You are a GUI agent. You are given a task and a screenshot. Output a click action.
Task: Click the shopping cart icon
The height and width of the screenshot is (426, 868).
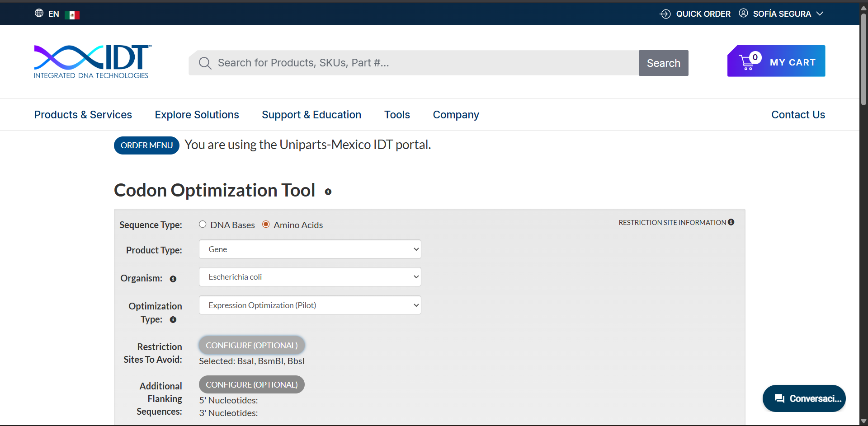point(747,62)
